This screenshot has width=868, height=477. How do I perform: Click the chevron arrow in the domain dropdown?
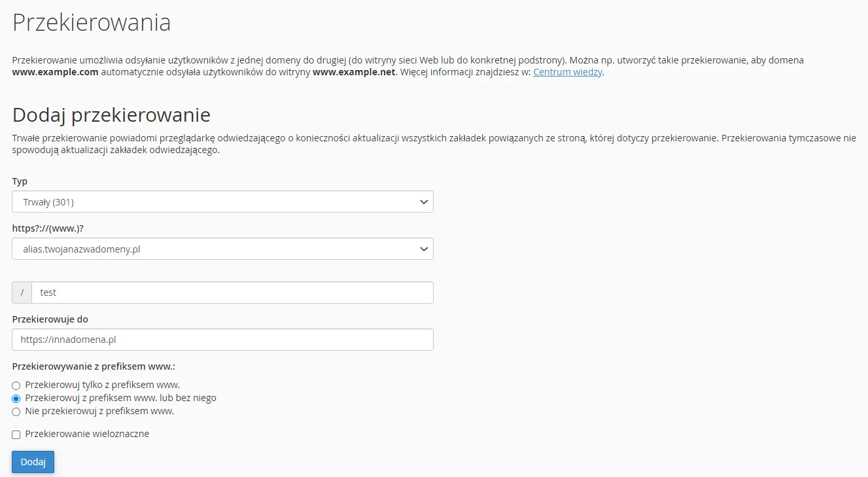(x=423, y=249)
